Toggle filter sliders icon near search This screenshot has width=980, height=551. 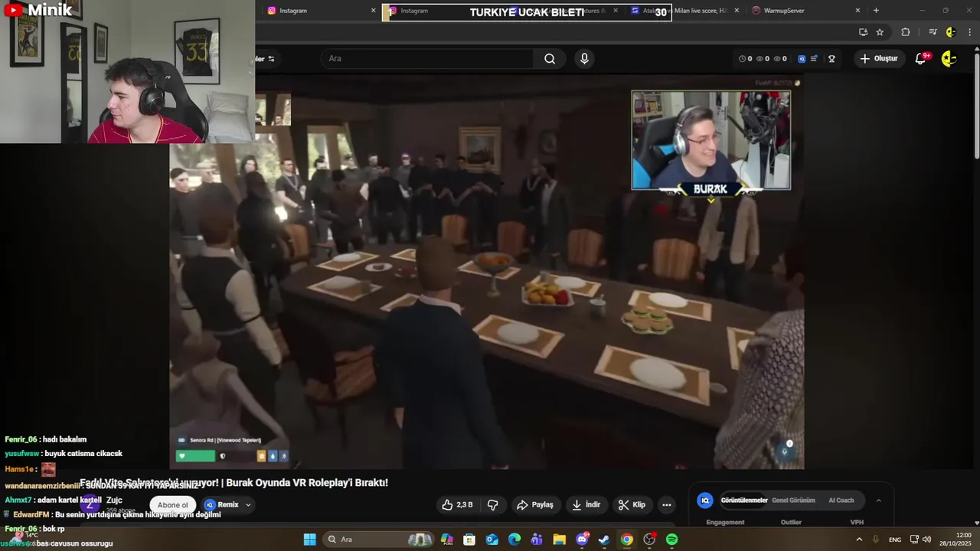[270, 59]
